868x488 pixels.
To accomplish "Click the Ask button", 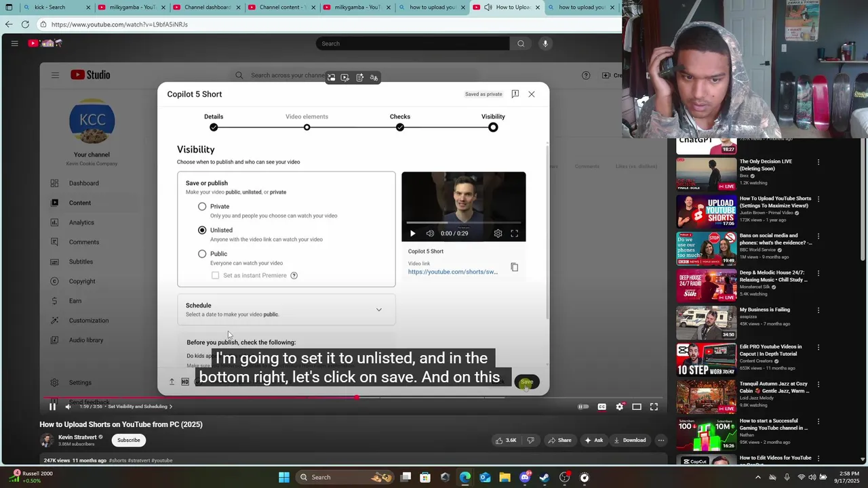I will coord(593,440).
